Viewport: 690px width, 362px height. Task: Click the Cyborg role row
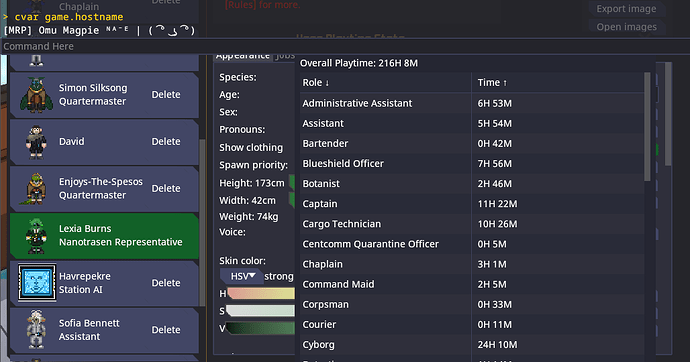472,345
